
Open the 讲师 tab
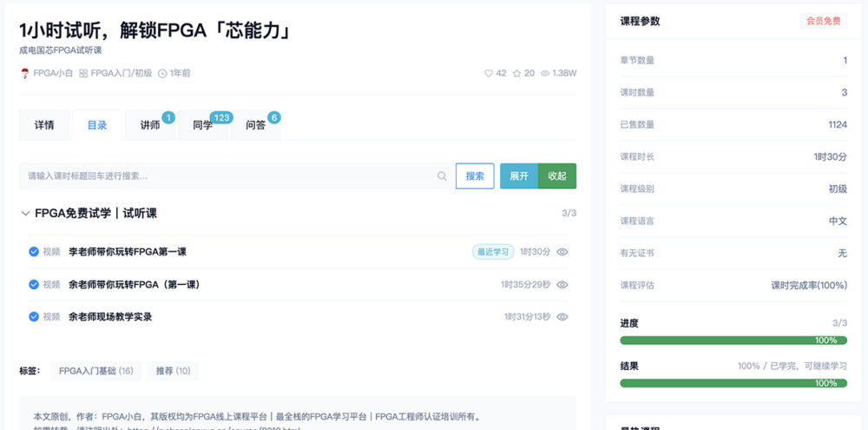click(150, 125)
